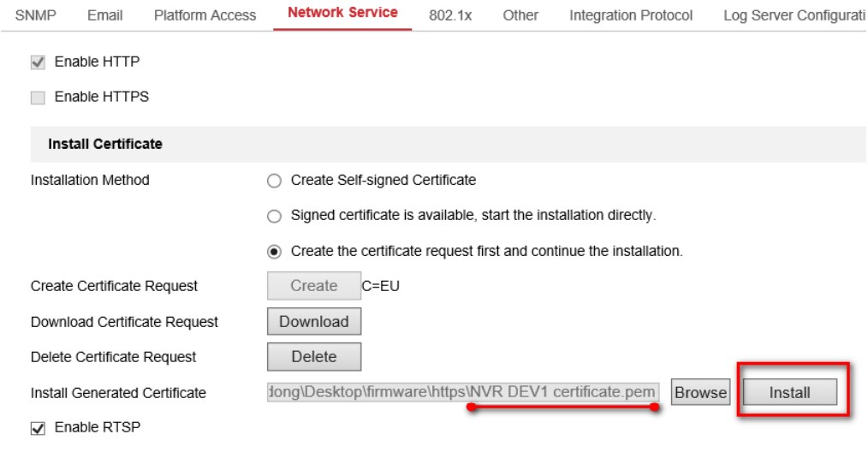The width and height of the screenshot is (868, 452).
Task: Switch to the Email tab
Action: (105, 15)
